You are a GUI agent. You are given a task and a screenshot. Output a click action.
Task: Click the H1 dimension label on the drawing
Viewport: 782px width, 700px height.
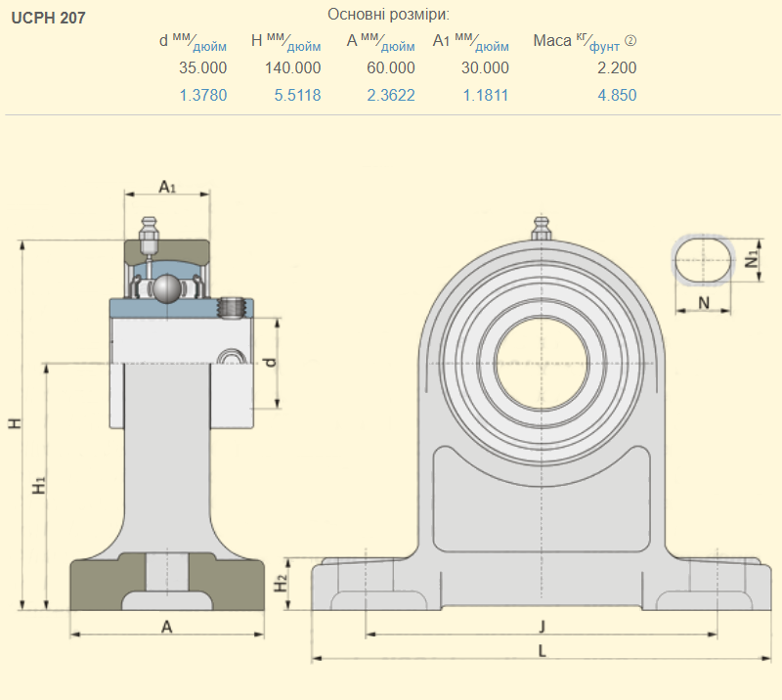tap(38, 484)
